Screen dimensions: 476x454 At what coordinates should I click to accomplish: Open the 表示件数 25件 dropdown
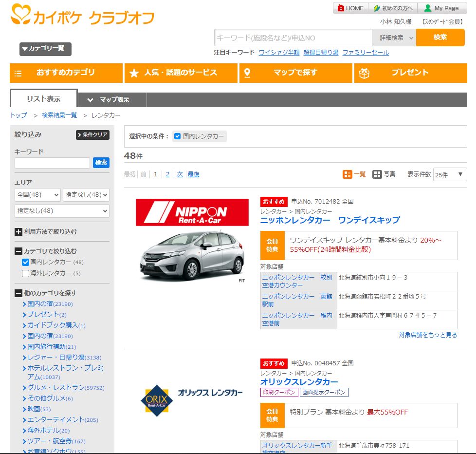pos(450,174)
